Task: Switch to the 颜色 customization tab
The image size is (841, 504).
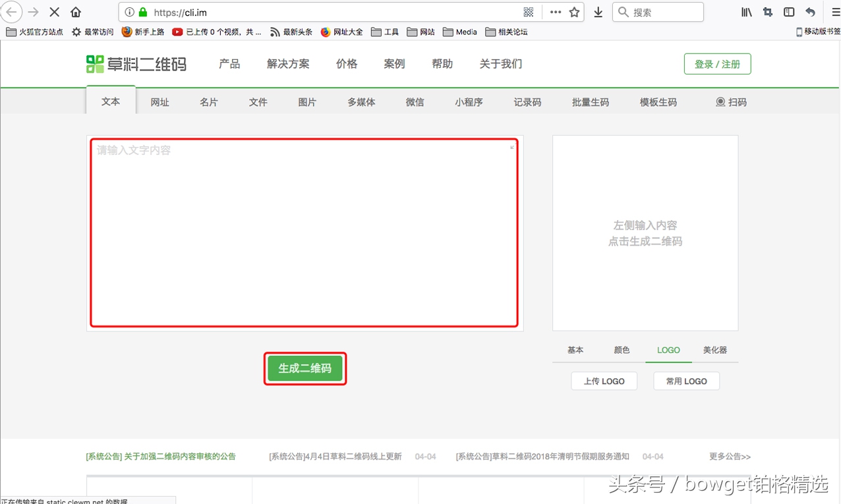Action: [x=621, y=350]
